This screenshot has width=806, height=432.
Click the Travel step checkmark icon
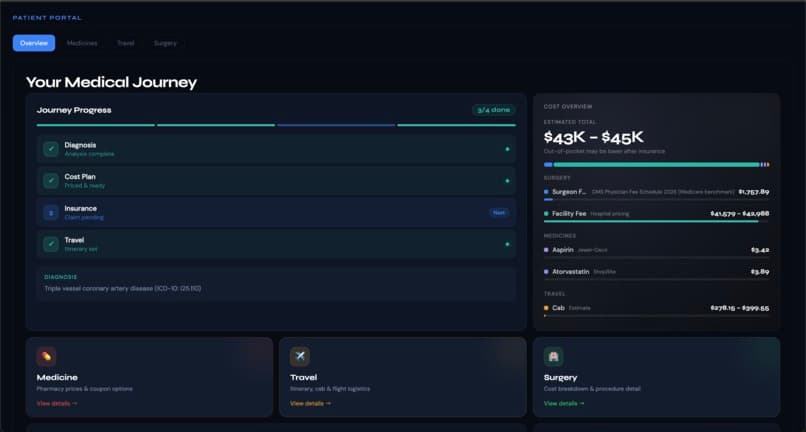[x=50, y=244]
